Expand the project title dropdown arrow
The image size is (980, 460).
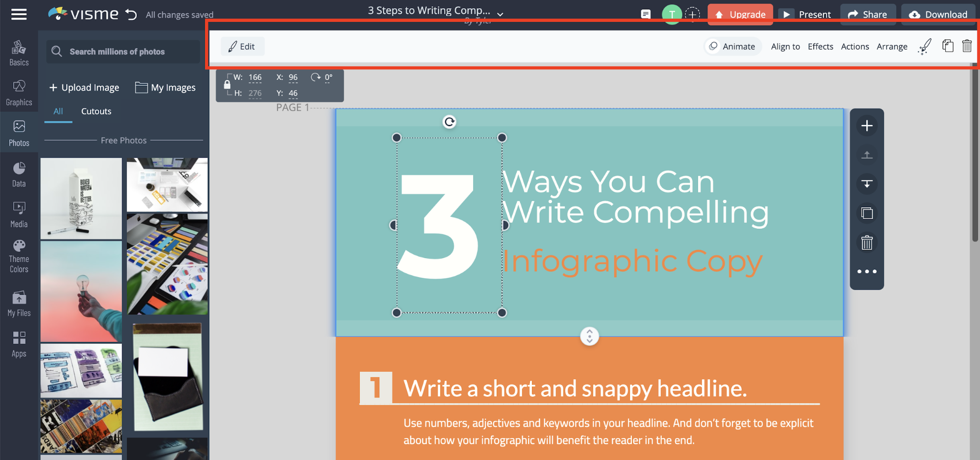500,15
